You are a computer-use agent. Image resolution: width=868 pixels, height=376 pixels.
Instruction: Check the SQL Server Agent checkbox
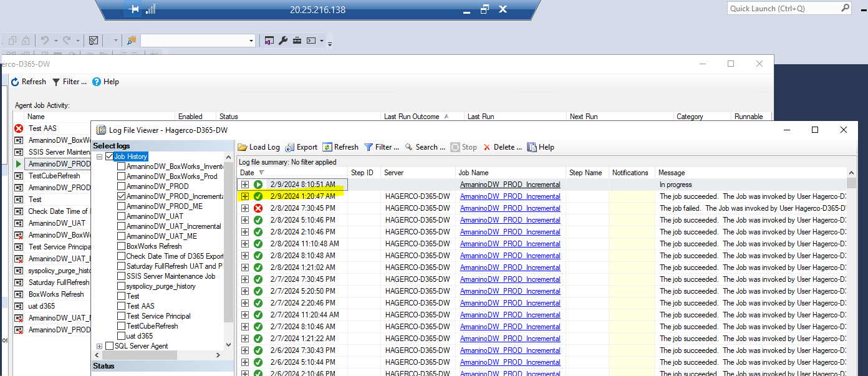tap(109, 346)
